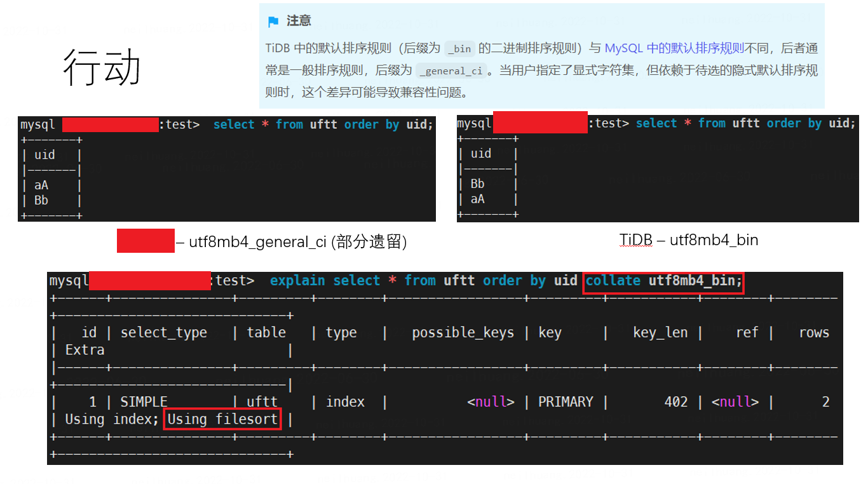
Task: Click the "key_len" column header
Action: [x=660, y=333]
